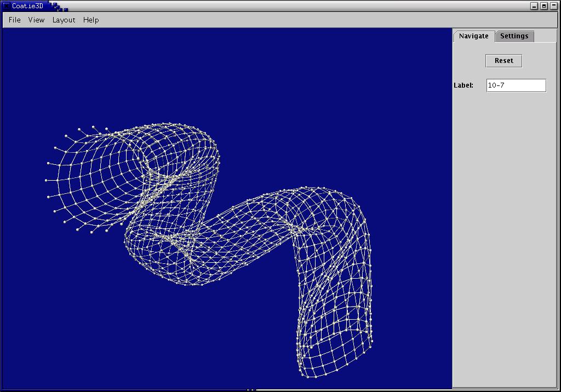Image resolution: width=561 pixels, height=392 pixels.
Task: Minimize the Coatie3D window
Action: click(x=534, y=6)
